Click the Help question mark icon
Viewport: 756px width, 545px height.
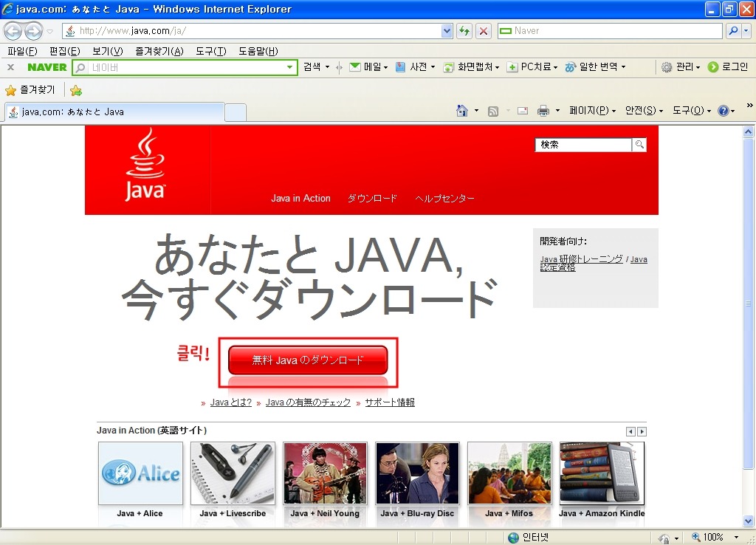coord(723,111)
